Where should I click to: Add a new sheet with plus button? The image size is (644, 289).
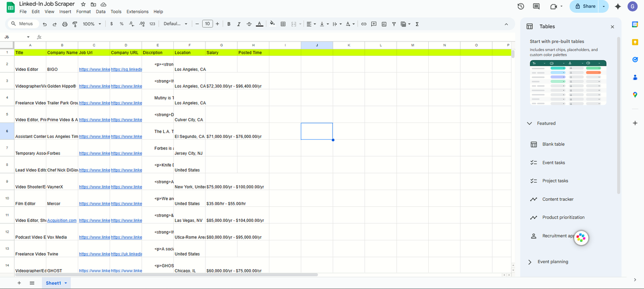click(19, 283)
